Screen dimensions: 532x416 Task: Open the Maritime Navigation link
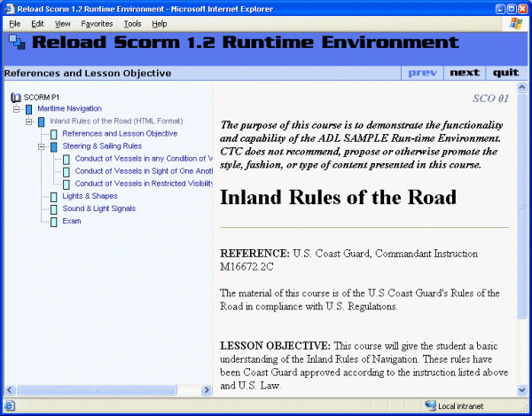pos(69,108)
